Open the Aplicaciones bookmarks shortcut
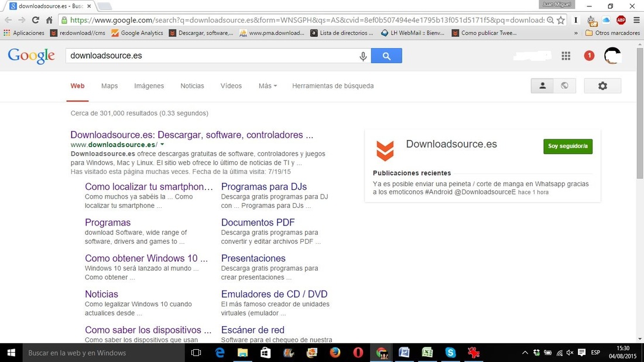Screen dimensions: 644x362 click(24, 33)
